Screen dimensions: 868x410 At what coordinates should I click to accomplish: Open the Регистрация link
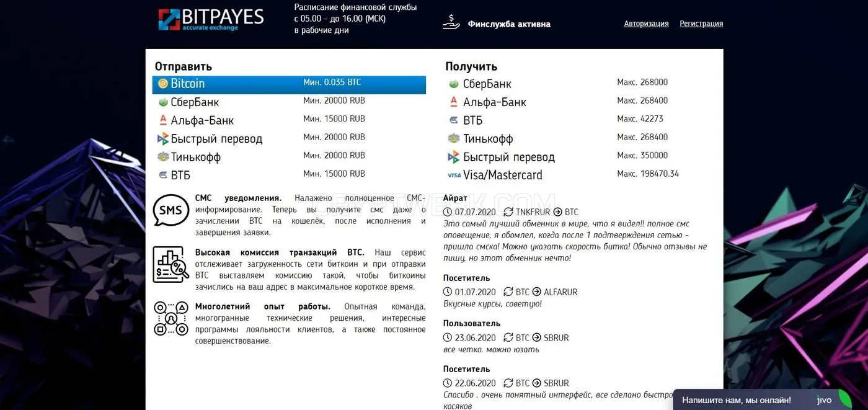tap(701, 24)
